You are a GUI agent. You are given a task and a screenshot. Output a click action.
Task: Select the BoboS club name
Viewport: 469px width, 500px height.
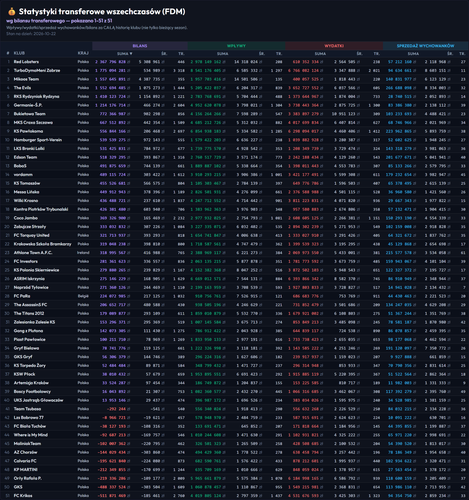point(20,166)
